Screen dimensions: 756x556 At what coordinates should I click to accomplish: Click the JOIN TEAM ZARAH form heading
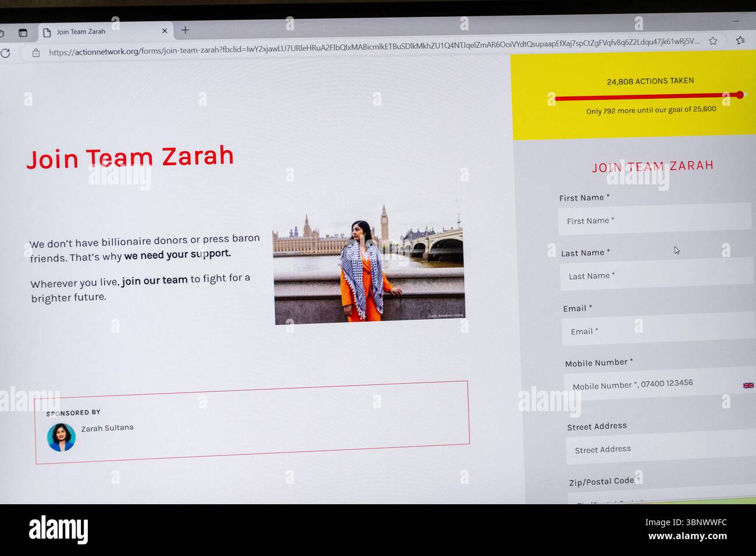[652, 166]
